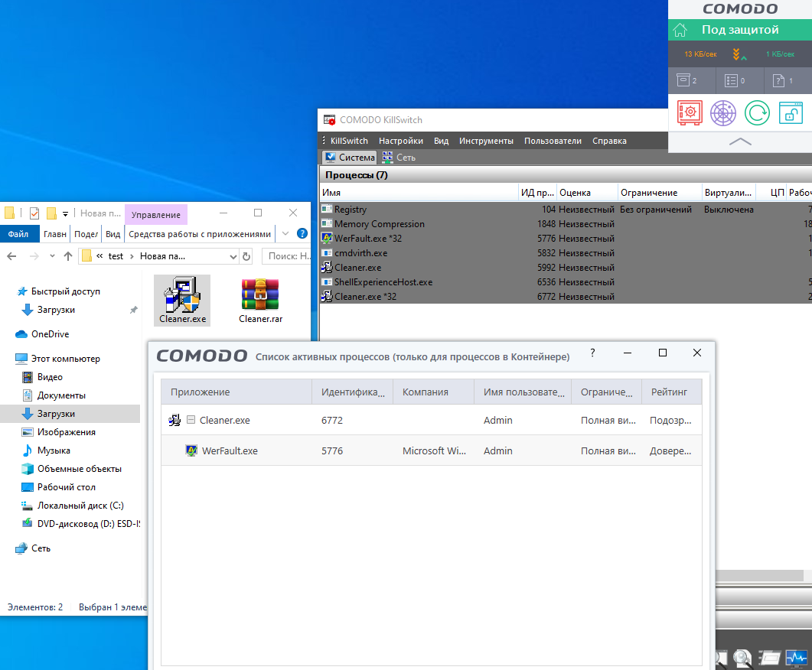Open the Пользователи menu
This screenshot has width=812, height=670.
click(553, 141)
